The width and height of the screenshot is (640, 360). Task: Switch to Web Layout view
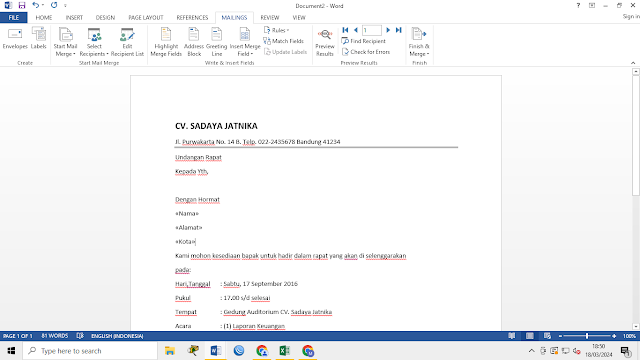(547, 336)
